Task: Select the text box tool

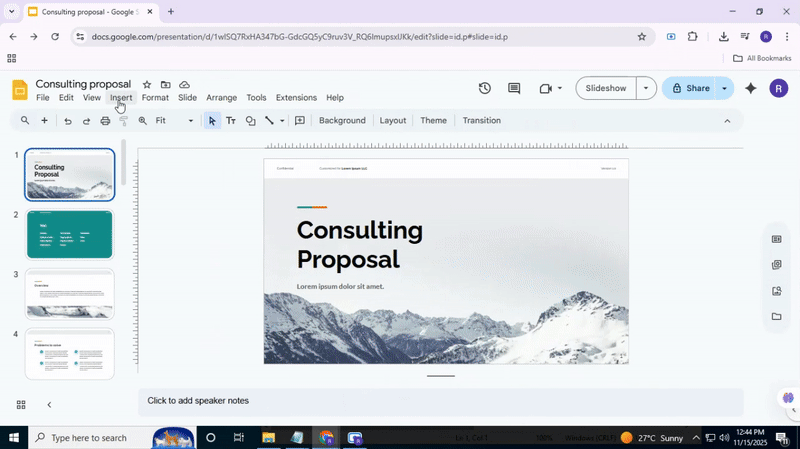Action: [231, 121]
